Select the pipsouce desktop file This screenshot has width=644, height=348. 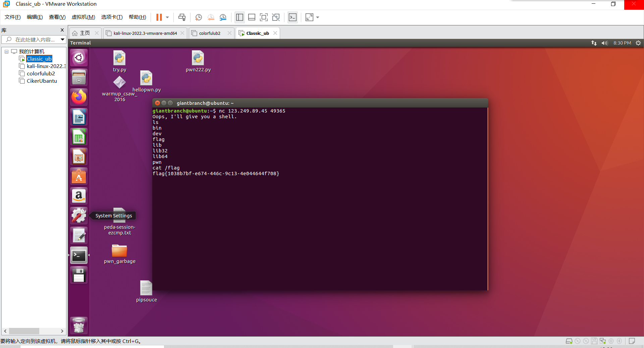pos(146,291)
